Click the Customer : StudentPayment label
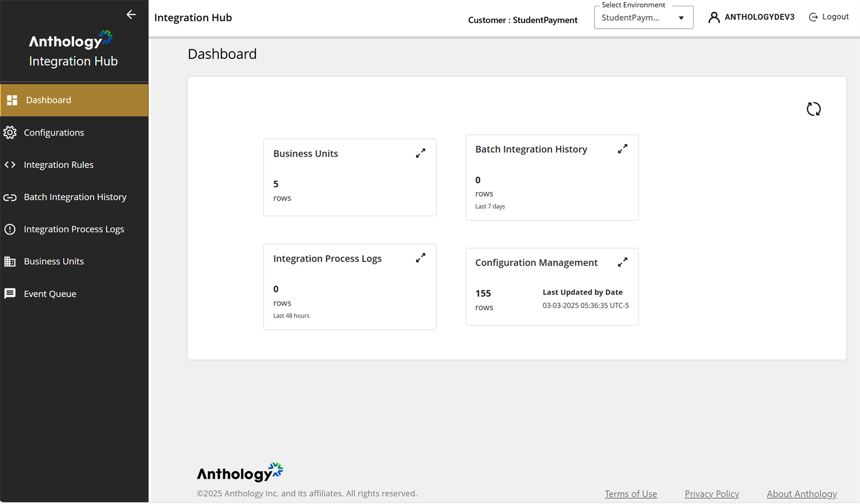Image resolution: width=860 pixels, height=504 pixels. tap(523, 20)
